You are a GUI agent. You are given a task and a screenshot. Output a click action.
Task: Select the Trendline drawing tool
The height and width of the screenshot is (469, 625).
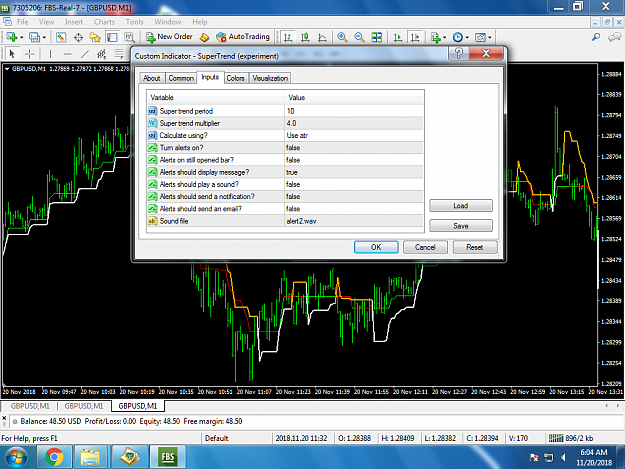(85, 53)
